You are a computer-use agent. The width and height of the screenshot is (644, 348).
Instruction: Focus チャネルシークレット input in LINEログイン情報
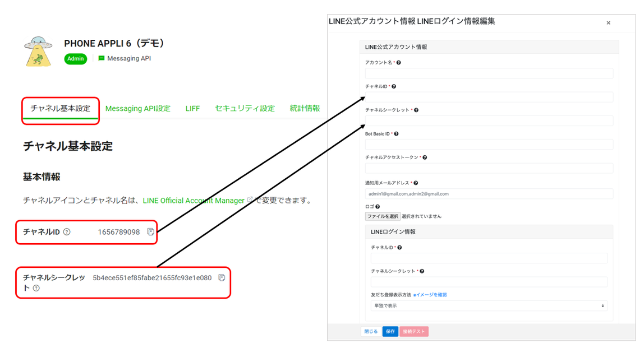[x=489, y=282]
